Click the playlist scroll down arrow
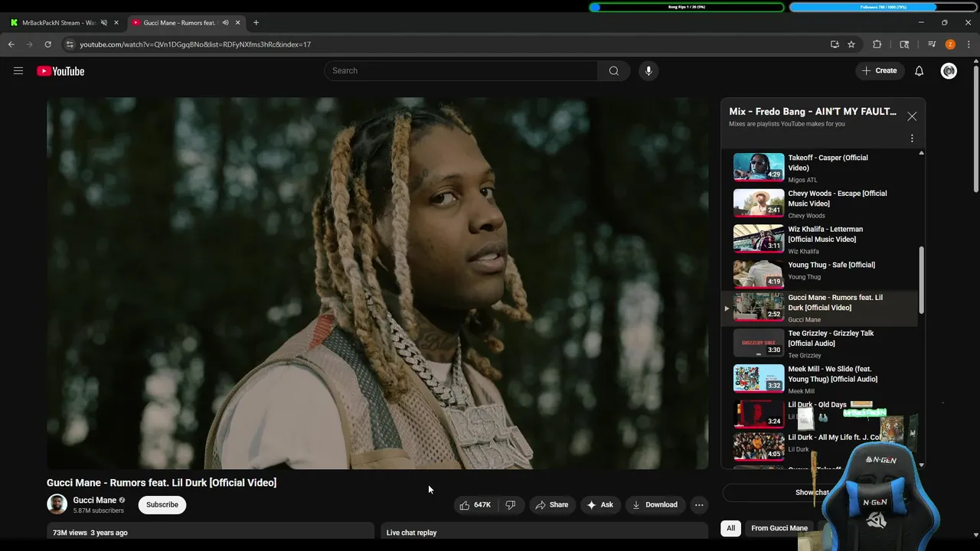 coord(921,465)
